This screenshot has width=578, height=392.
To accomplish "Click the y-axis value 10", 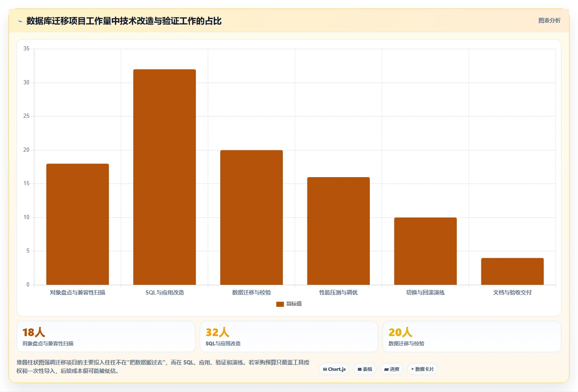I will [x=26, y=217].
